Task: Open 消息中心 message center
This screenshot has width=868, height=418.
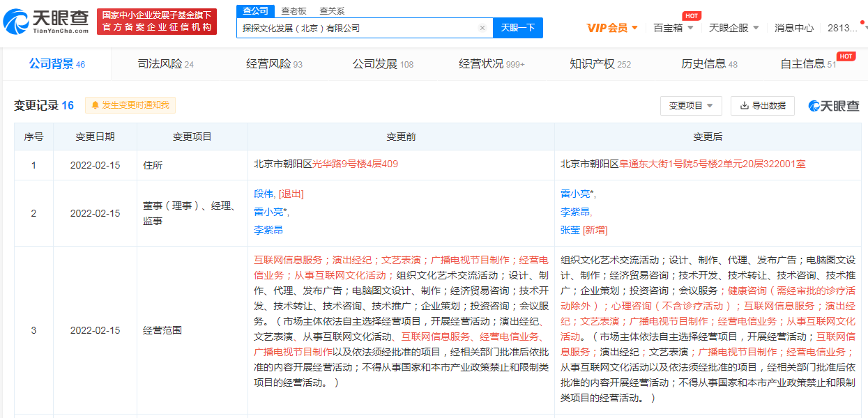Action: pyautogui.click(x=794, y=28)
